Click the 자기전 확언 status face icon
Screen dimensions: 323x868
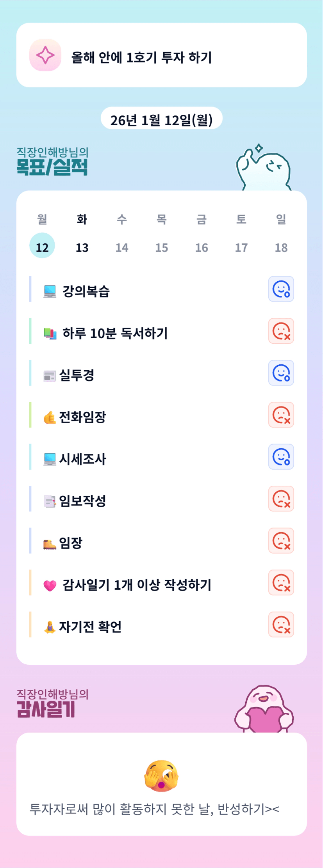click(281, 625)
